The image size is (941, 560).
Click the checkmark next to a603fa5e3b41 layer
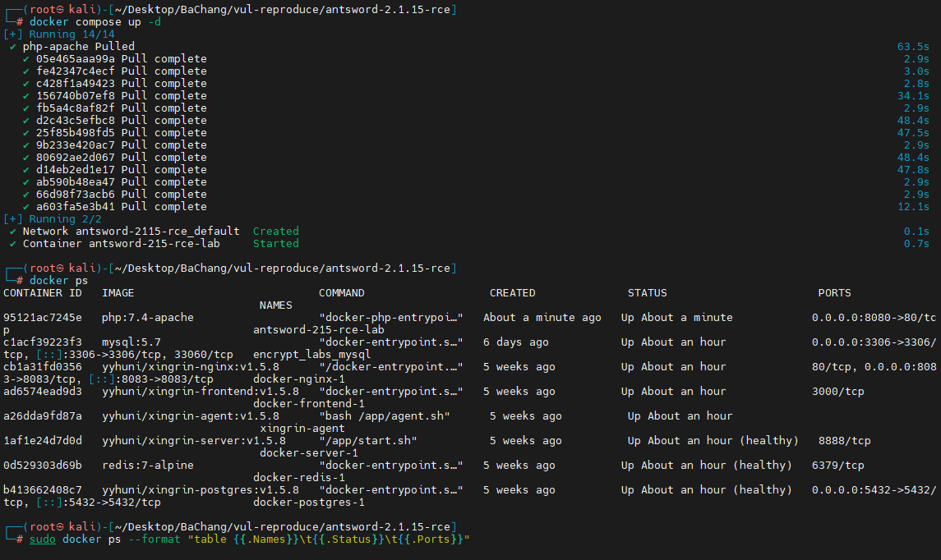[25, 207]
